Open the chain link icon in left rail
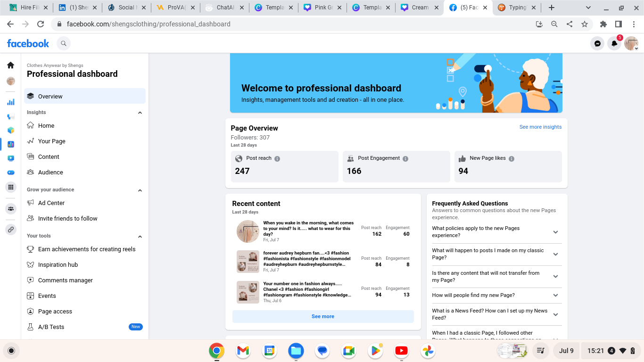 coord(10,230)
